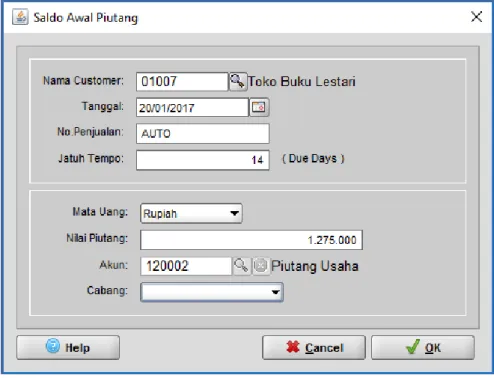Viewport: 494px width, 378px height.
Task: Click the Help button
Action: coord(68,347)
